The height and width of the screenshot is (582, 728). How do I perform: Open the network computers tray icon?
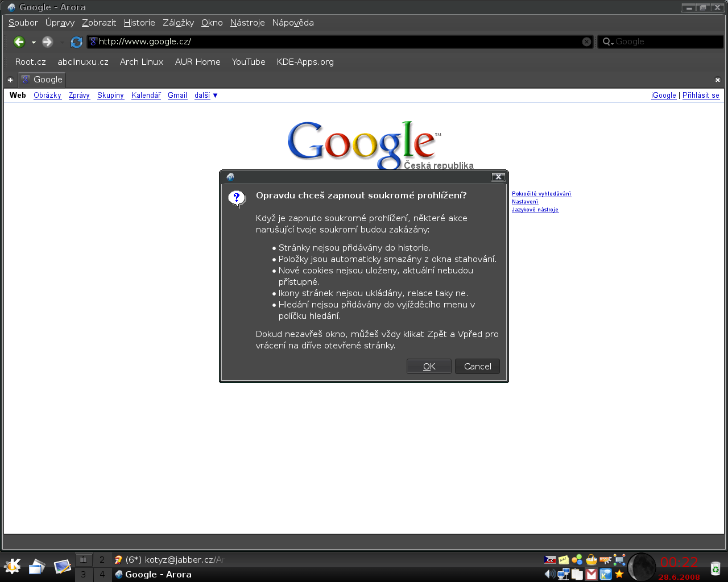564,574
